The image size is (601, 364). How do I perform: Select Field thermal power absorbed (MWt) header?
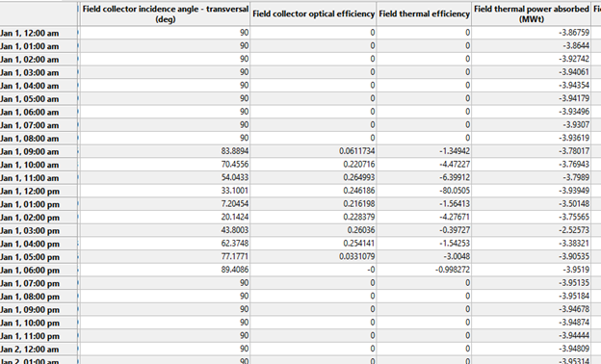click(532, 13)
